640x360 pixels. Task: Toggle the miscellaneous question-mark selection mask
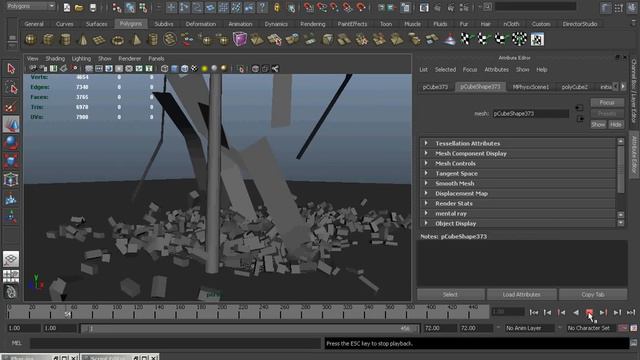click(262, 7)
